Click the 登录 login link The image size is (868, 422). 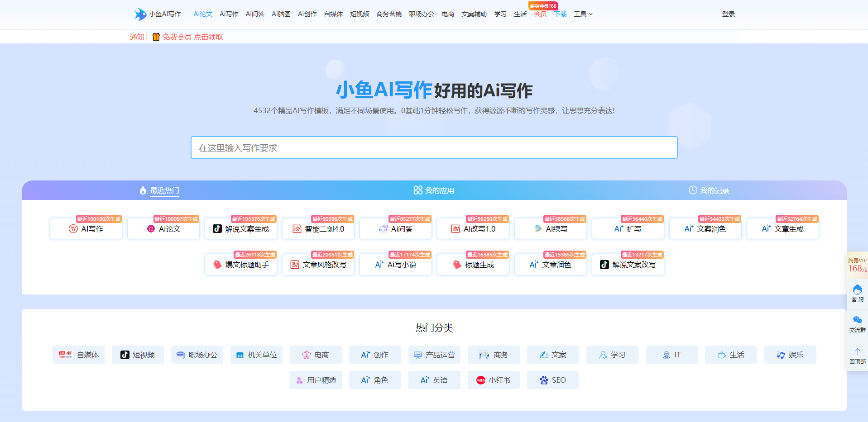[x=728, y=14]
